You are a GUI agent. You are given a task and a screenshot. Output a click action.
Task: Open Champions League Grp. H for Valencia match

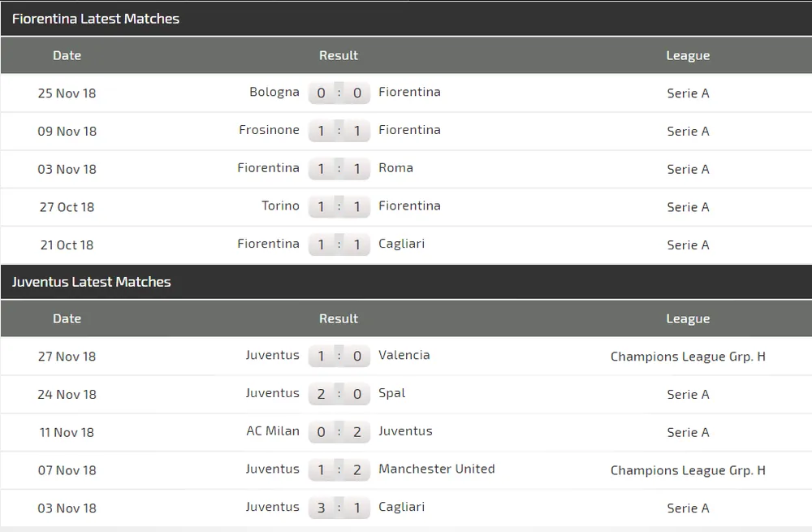pos(688,357)
